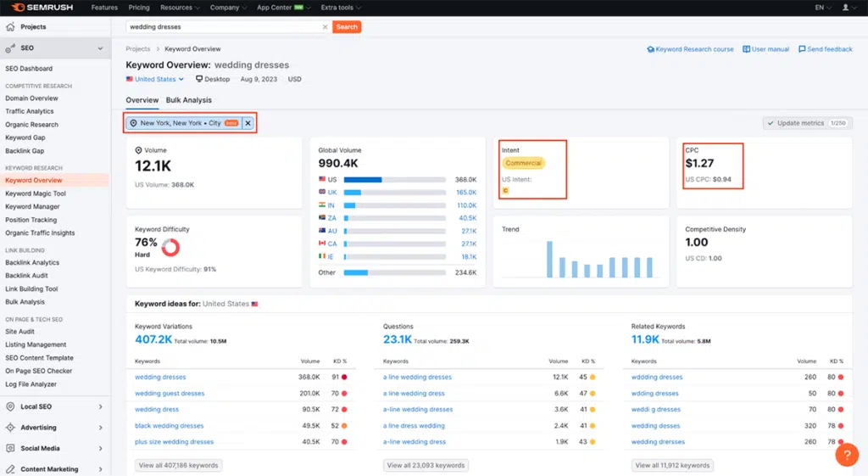Click the Send feedback chat icon

802,49
